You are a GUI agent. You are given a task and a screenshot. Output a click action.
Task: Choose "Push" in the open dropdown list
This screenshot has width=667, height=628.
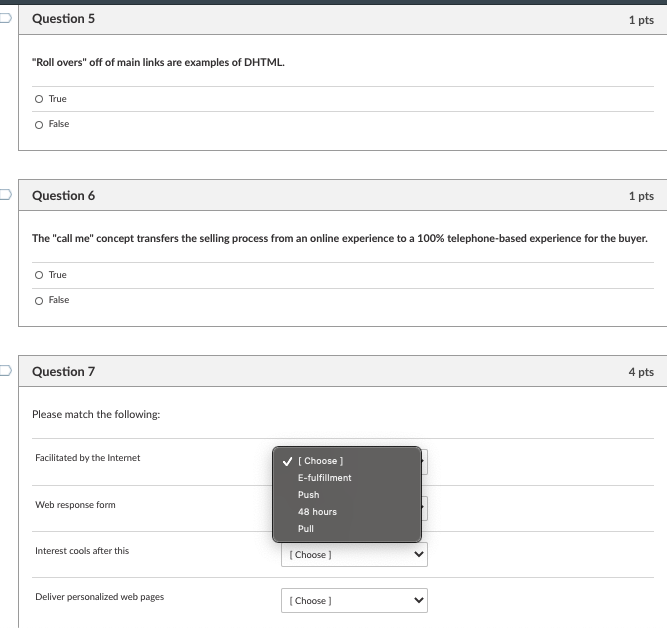[309, 495]
